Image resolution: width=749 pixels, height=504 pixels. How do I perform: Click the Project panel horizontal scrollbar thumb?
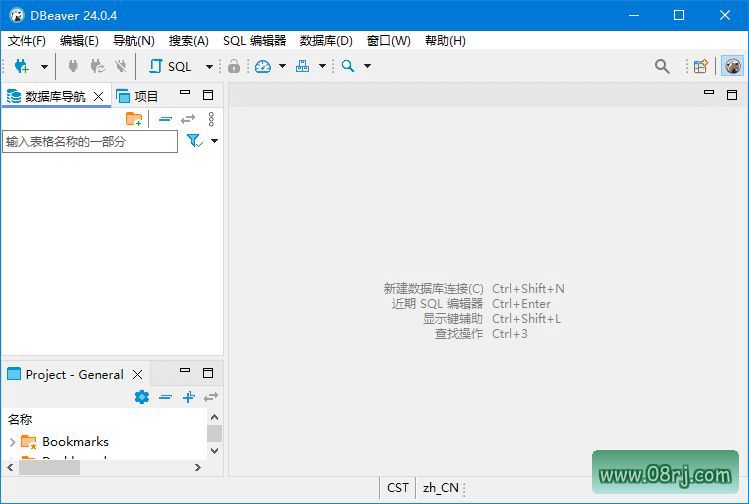point(49,468)
